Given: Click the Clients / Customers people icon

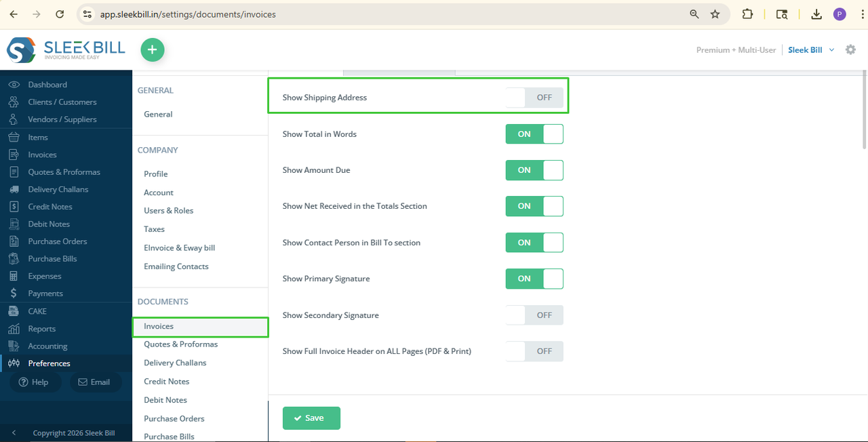Looking at the screenshot, I should tap(14, 102).
